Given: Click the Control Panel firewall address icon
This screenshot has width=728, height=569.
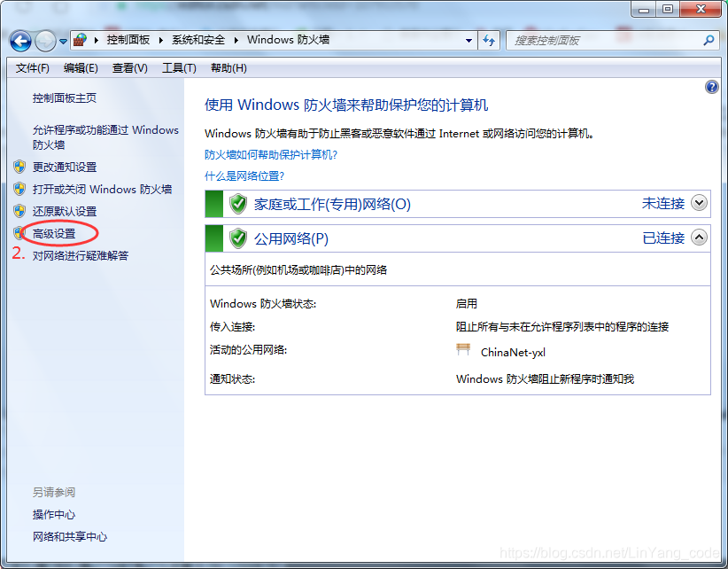Looking at the screenshot, I should pyautogui.click(x=81, y=40).
